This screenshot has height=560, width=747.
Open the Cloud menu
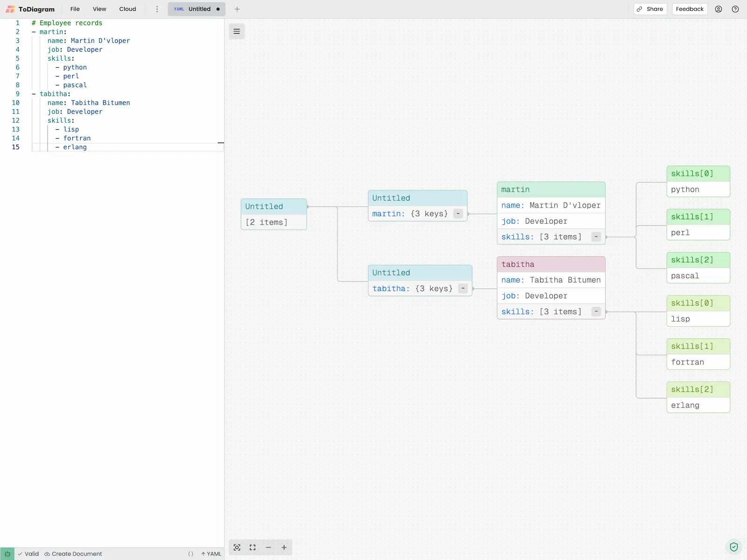(127, 9)
